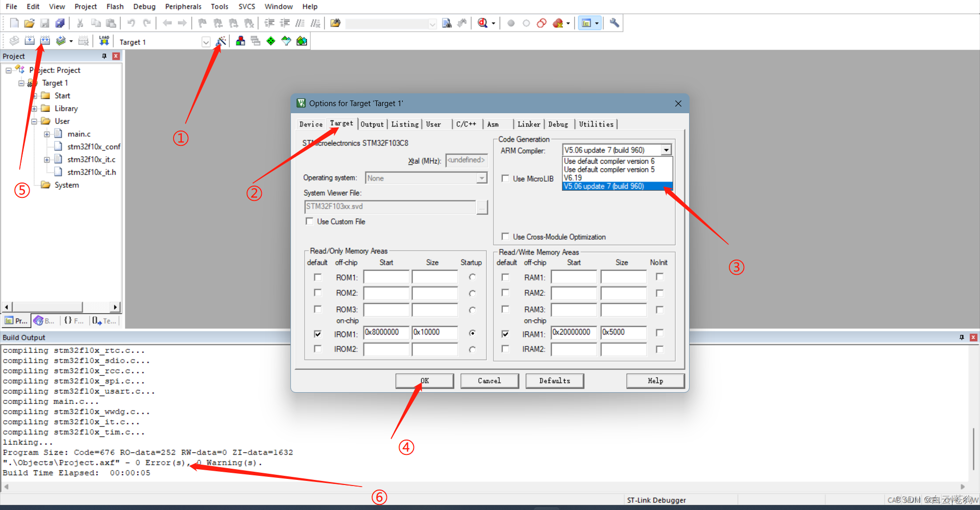
Task: Click the Defaults button
Action: tap(555, 381)
